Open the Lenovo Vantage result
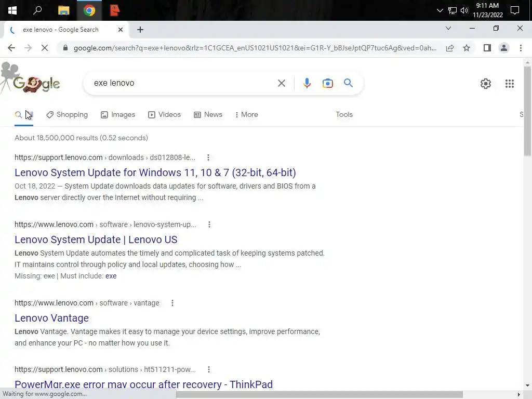The image size is (532, 399). pos(51,318)
